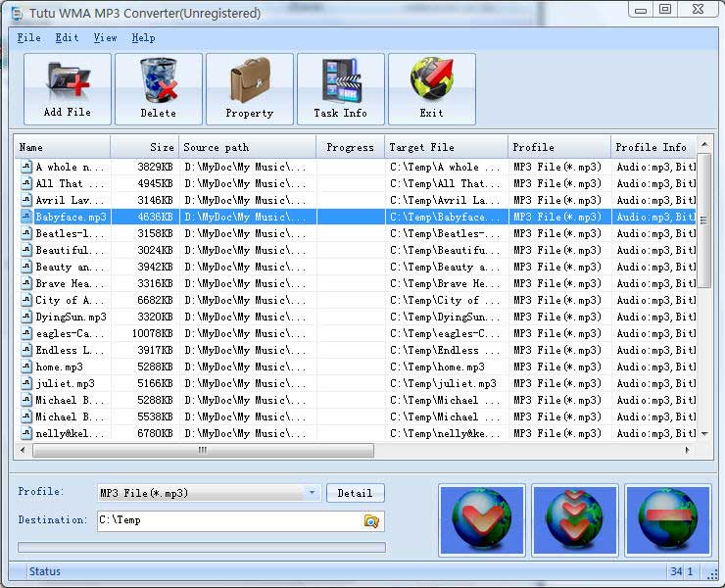
Task: Click the Profile column header
Action: pyautogui.click(x=559, y=147)
